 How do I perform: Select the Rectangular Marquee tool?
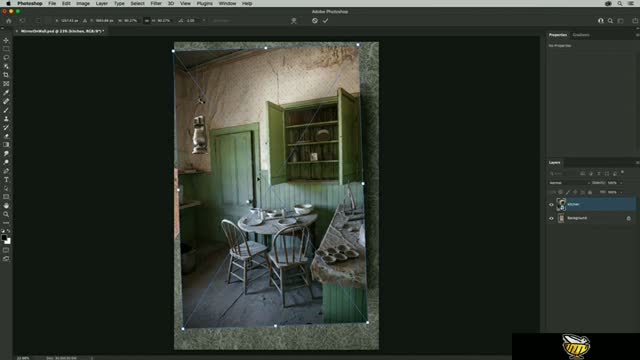click(x=6, y=49)
